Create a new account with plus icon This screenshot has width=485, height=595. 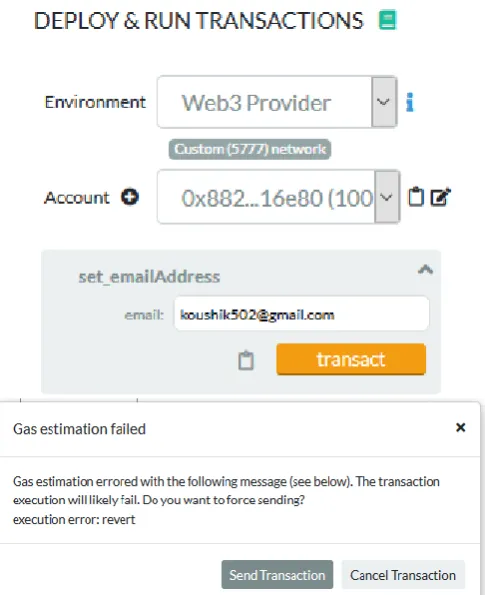click(x=130, y=197)
